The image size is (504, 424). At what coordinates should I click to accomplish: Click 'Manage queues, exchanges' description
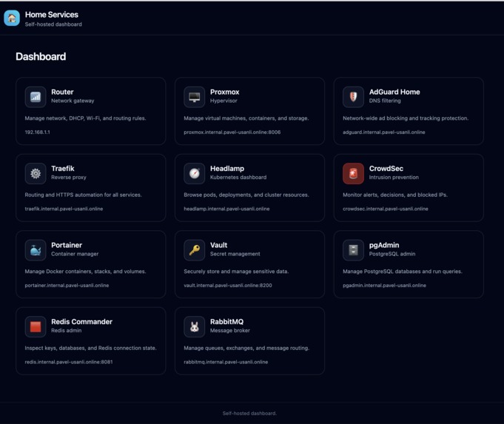click(x=246, y=348)
